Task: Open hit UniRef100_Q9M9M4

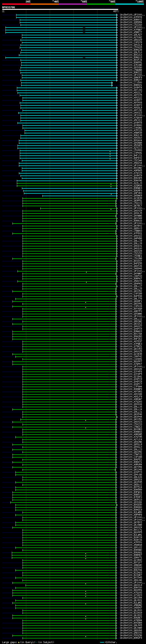Action: (131, 22)
